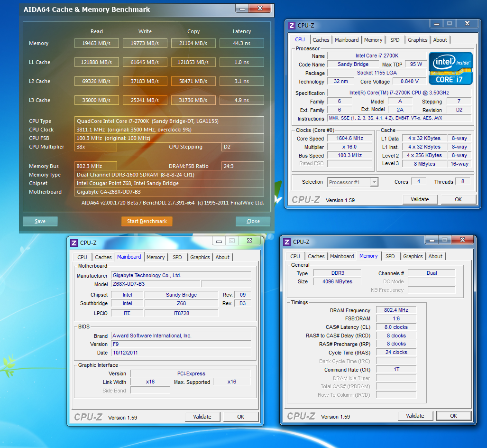Open the Processor #1 selection dropdown
487x448 pixels.
[x=374, y=182]
